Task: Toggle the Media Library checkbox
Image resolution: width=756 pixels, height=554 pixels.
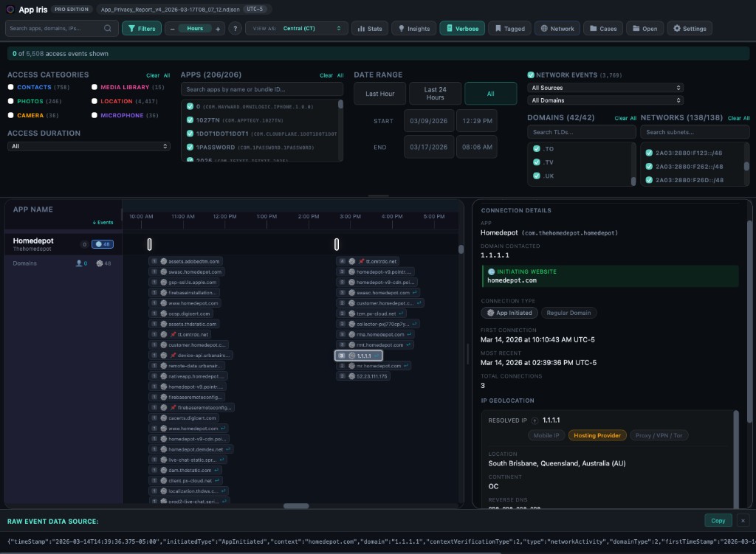Action: click(94, 87)
